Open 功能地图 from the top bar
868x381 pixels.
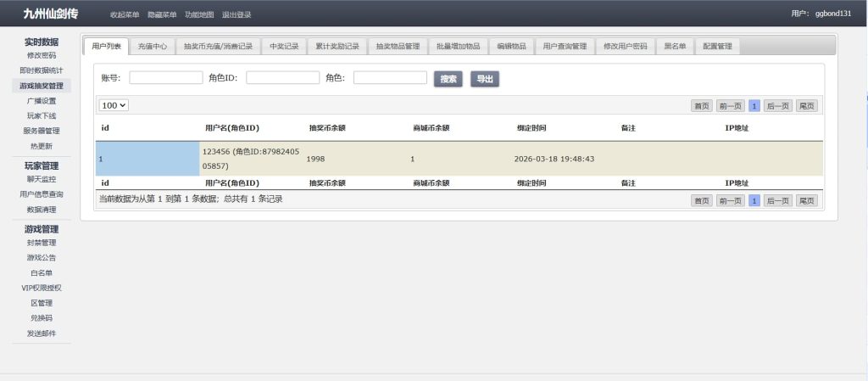tap(199, 15)
